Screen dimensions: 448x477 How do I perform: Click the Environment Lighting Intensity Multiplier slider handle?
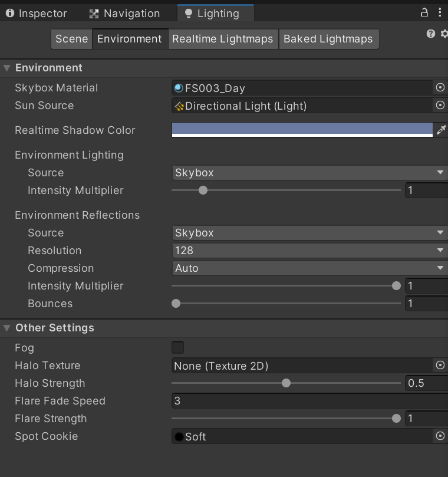[203, 190]
